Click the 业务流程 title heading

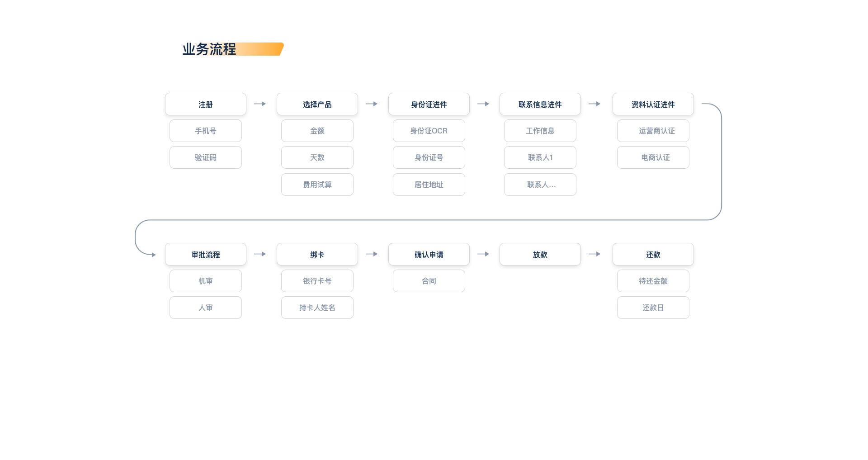click(209, 49)
